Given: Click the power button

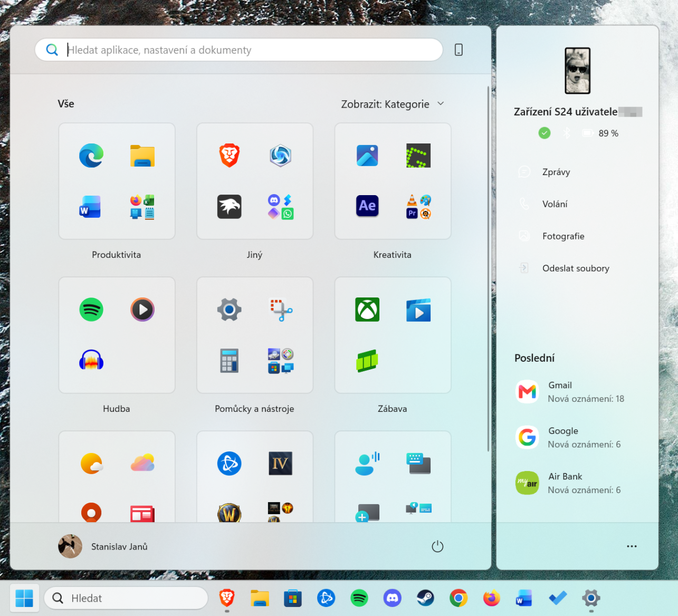Looking at the screenshot, I should tap(437, 546).
